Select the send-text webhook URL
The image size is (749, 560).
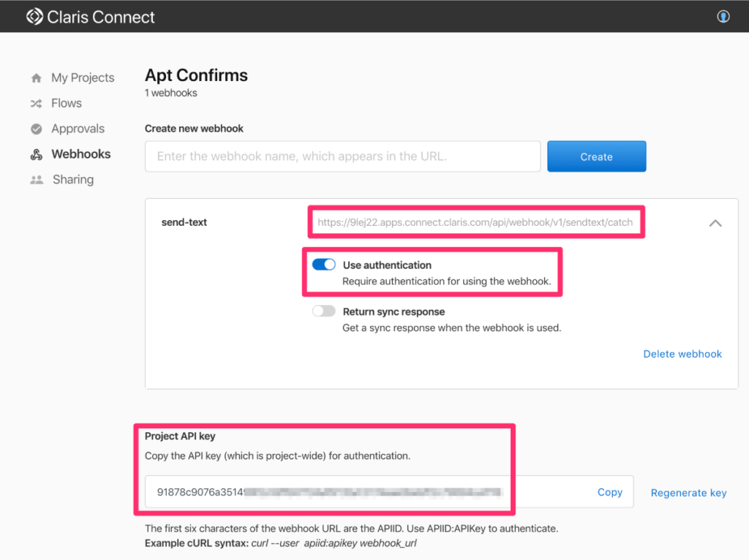(475, 222)
